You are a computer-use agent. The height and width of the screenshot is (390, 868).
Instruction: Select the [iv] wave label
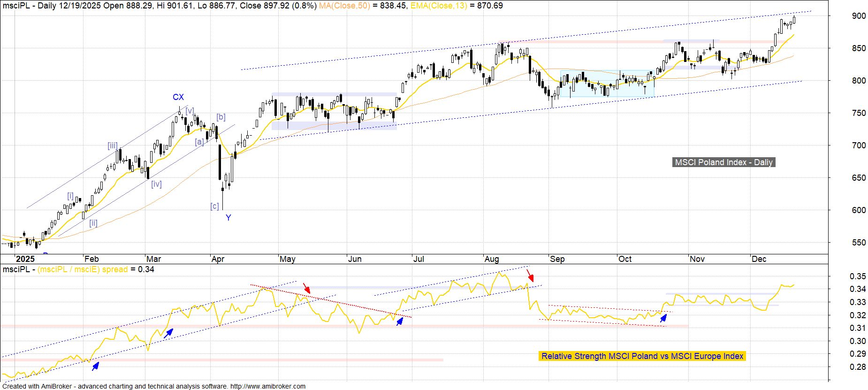[156, 184]
